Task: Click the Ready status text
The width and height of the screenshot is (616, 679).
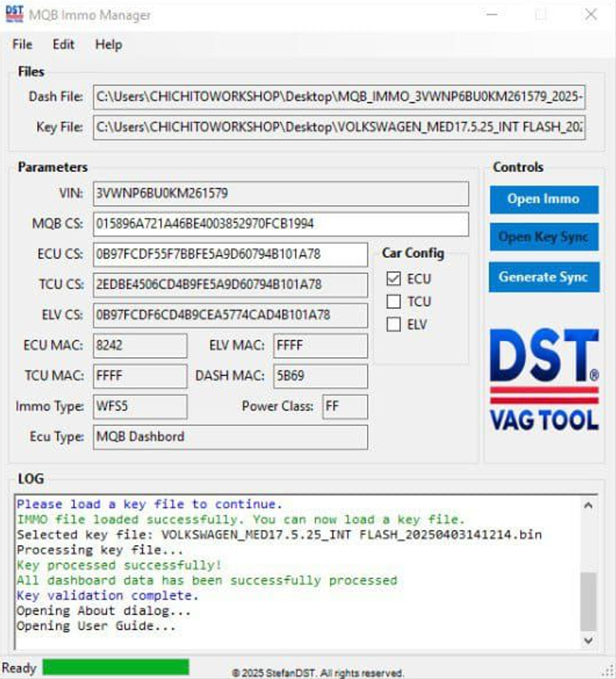Action: point(19,668)
